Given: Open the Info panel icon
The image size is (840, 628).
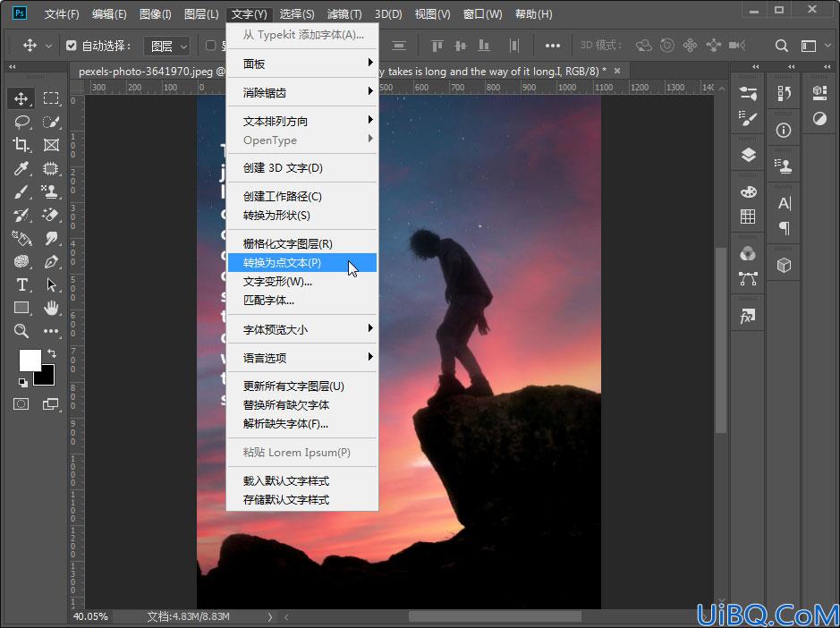Looking at the screenshot, I should pos(784,131).
